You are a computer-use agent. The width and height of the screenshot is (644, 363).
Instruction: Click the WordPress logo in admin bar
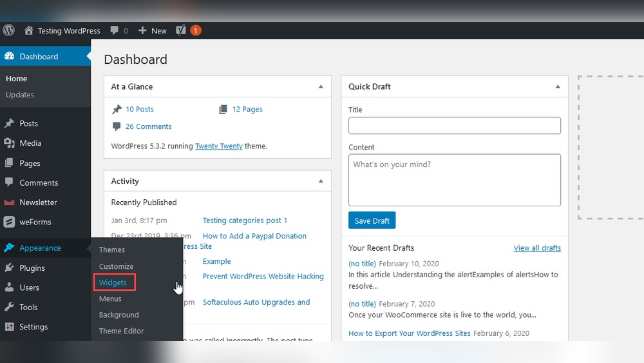tap(8, 30)
